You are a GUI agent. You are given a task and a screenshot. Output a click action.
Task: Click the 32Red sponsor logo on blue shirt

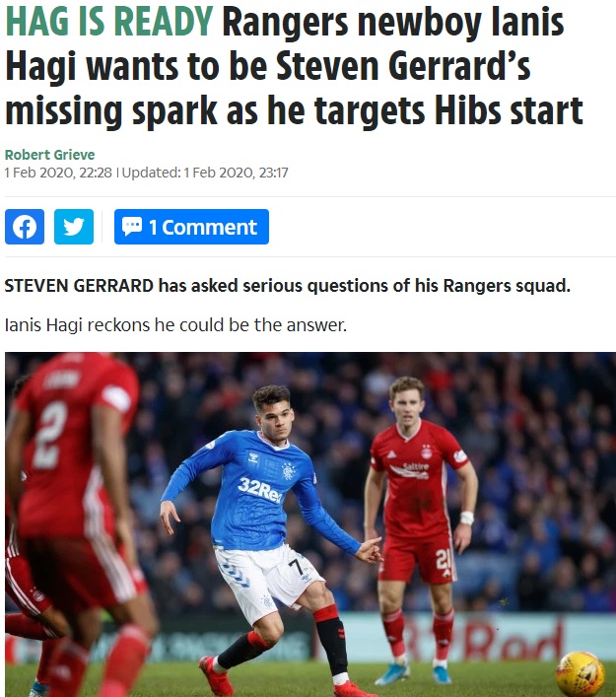click(x=260, y=490)
